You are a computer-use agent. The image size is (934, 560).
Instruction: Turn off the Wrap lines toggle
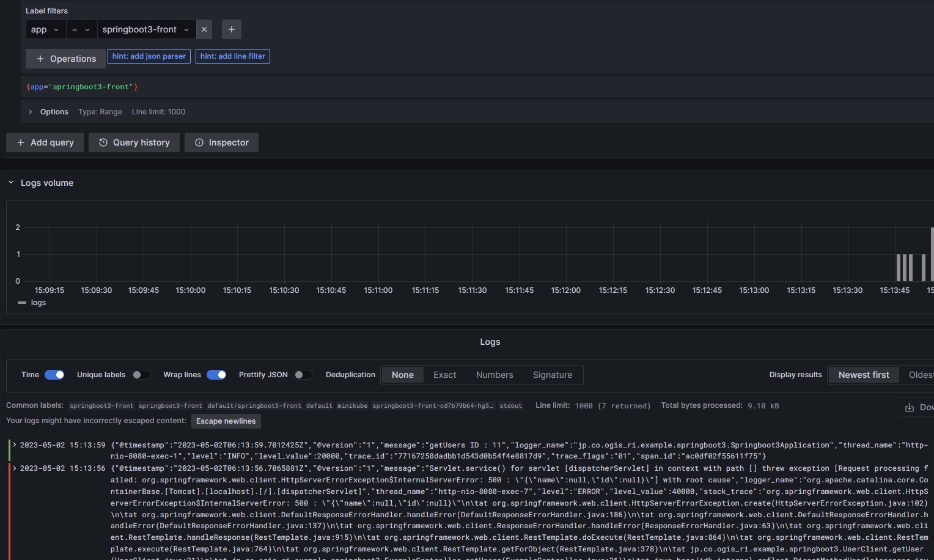[216, 375]
